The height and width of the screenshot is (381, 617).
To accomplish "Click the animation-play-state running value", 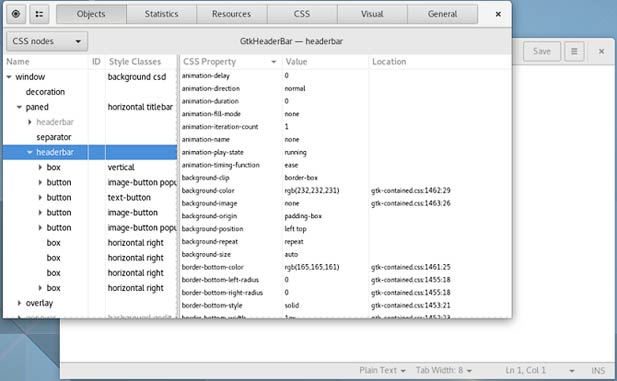I will click(295, 152).
